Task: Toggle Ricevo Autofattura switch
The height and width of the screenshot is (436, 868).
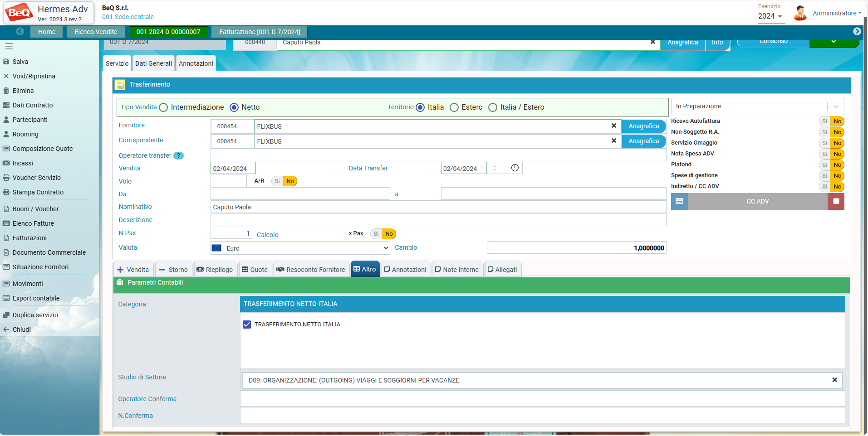Action: [831, 121]
